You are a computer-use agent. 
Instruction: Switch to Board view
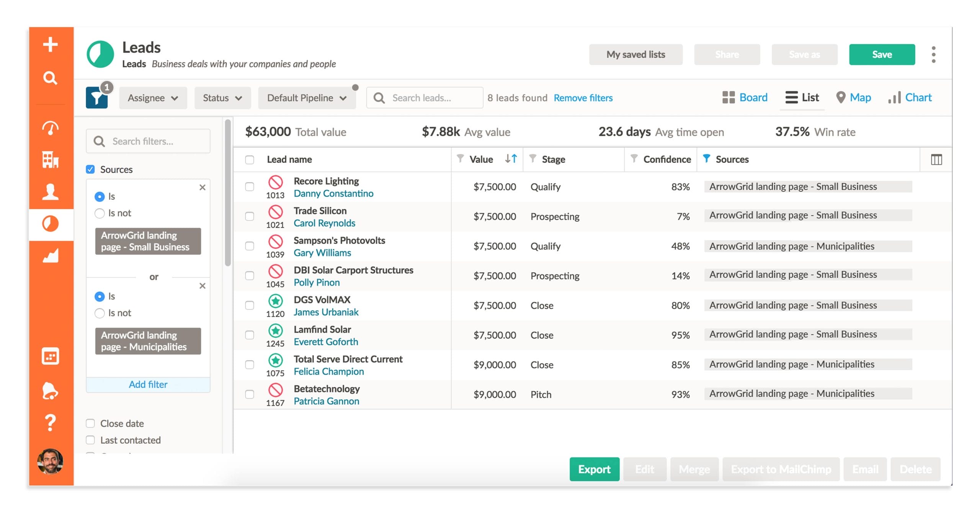tap(744, 97)
